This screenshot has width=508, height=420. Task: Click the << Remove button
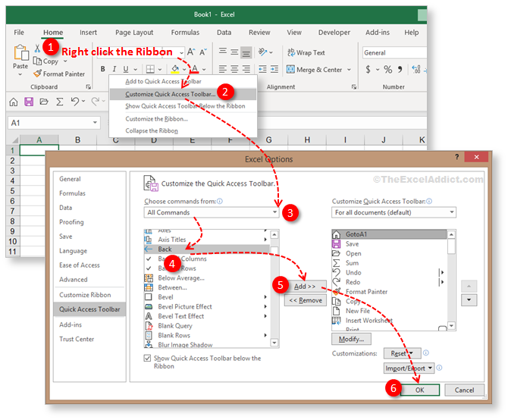pyautogui.click(x=306, y=300)
